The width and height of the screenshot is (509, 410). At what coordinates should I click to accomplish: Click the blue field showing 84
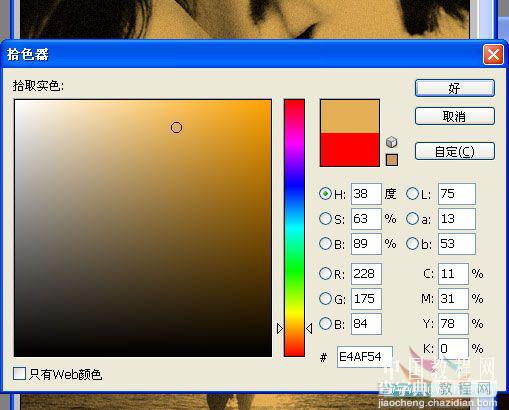point(366,323)
